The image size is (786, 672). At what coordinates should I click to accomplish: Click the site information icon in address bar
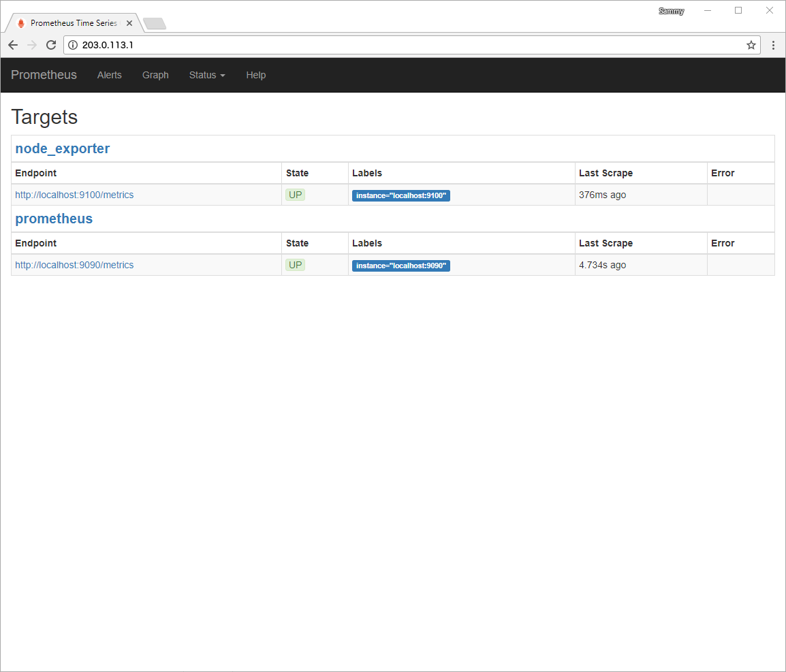click(73, 45)
